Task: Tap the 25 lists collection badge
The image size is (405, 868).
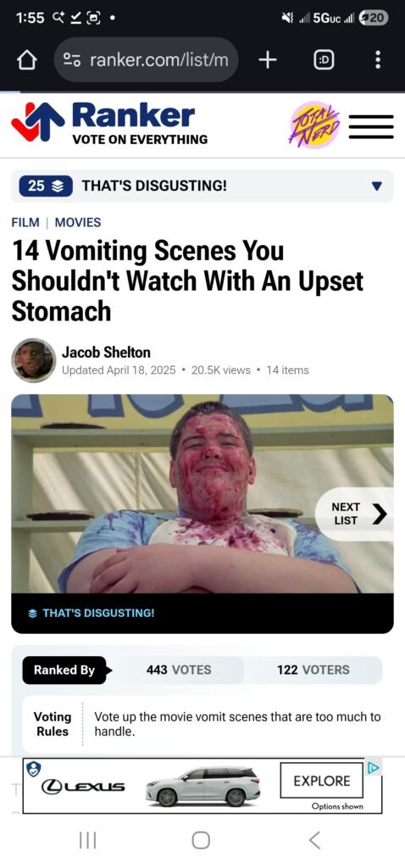Action: tap(46, 186)
